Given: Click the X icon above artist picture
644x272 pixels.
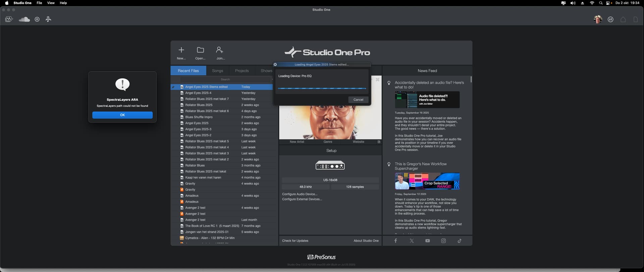Looking at the screenshot, I should coord(377,80).
